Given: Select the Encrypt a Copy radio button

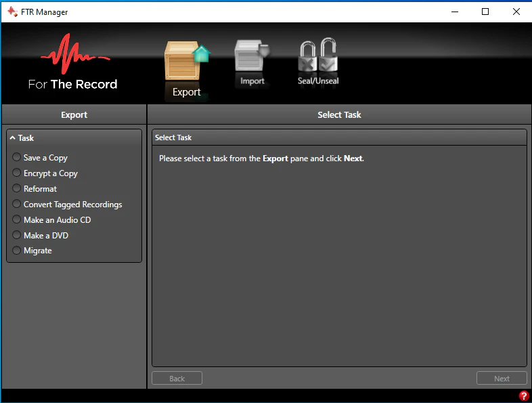Looking at the screenshot, I should (16, 173).
